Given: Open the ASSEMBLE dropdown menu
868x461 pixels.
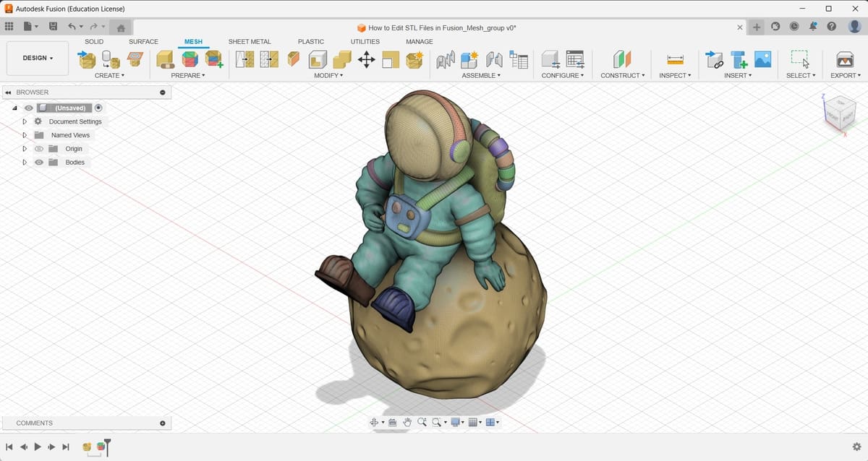Looking at the screenshot, I should click(482, 75).
